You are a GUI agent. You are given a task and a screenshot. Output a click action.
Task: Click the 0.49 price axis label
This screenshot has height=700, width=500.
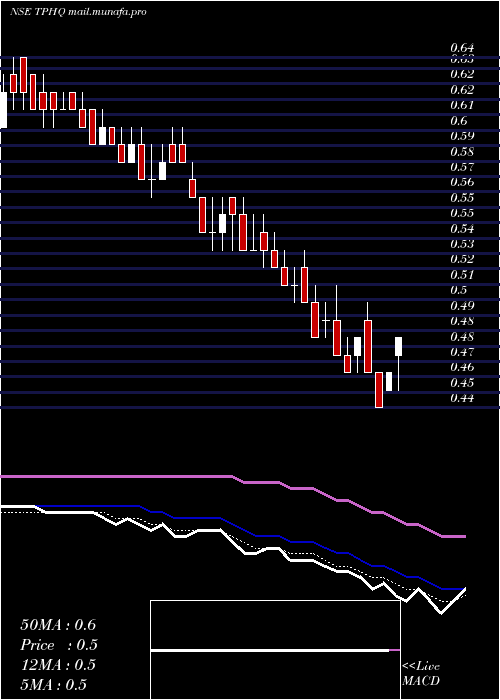click(462, 305)
